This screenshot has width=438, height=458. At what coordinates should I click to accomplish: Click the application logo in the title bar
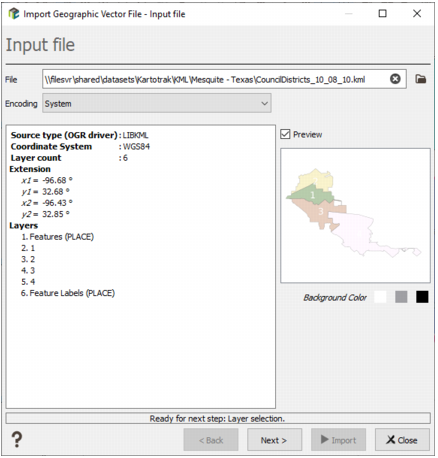coord(14,14)
